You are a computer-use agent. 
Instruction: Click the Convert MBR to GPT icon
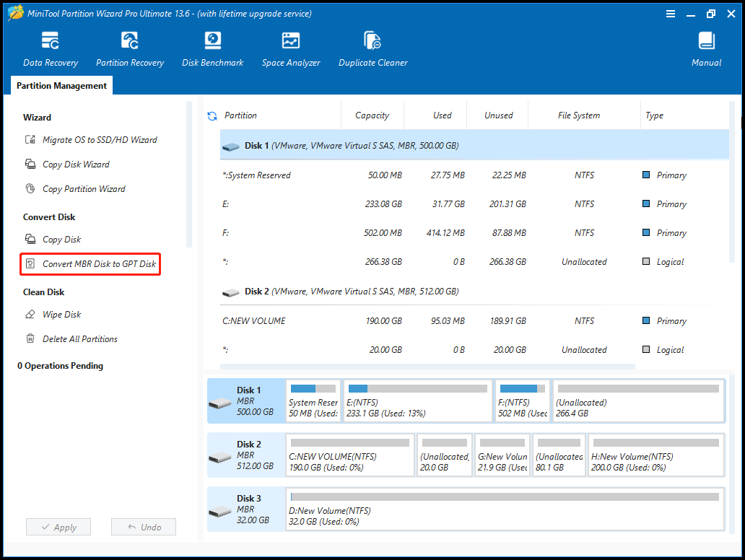click(x=30, y=263)
